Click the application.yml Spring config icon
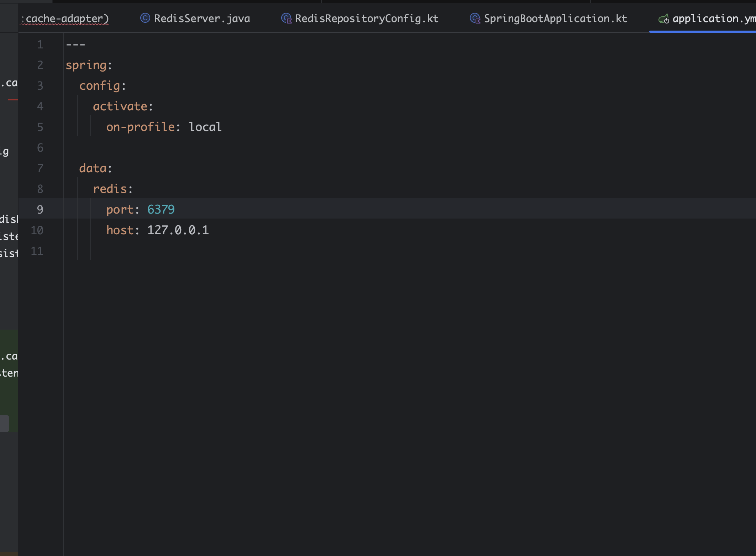The width and height of the screenshot is (756, 556). [x=663, y=19]
